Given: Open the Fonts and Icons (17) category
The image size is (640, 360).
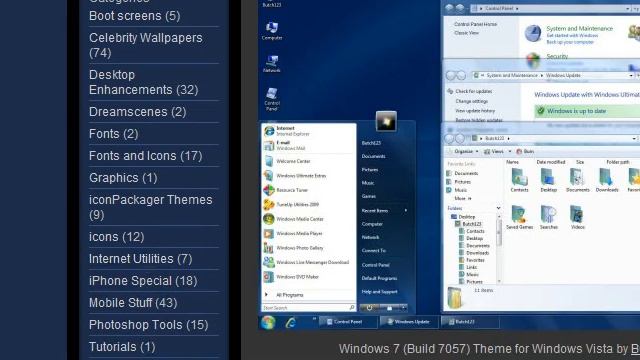Looking at the screenshot, I should pos(146,156).
